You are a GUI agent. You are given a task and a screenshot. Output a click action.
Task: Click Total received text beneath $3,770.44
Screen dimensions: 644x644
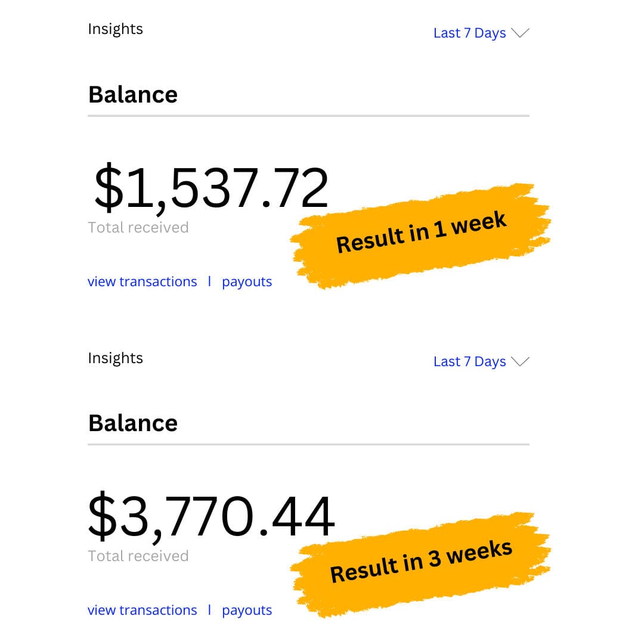click(138, 556)
